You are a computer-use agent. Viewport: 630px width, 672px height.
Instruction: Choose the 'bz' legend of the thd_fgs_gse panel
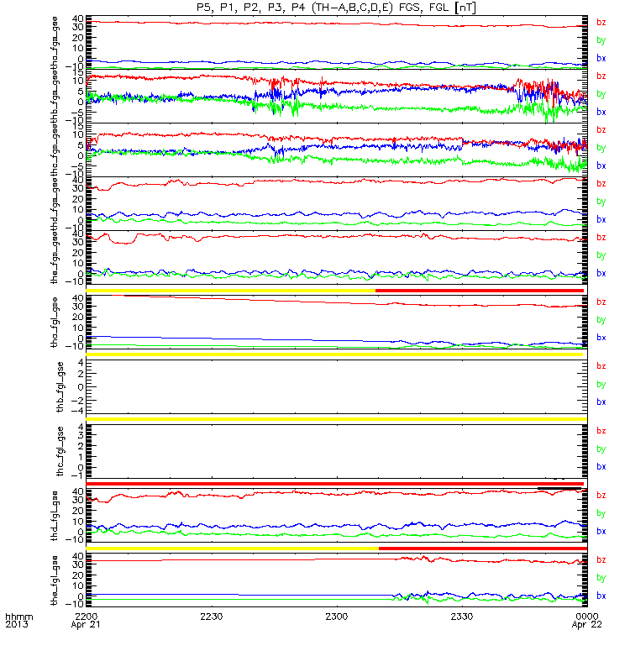(x=601, y=183)
